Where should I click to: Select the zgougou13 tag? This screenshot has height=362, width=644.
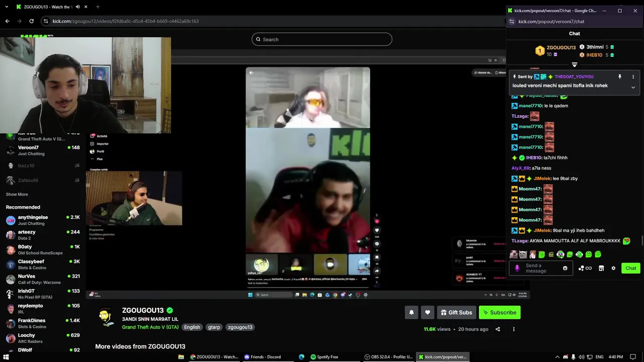coord(240,327)
